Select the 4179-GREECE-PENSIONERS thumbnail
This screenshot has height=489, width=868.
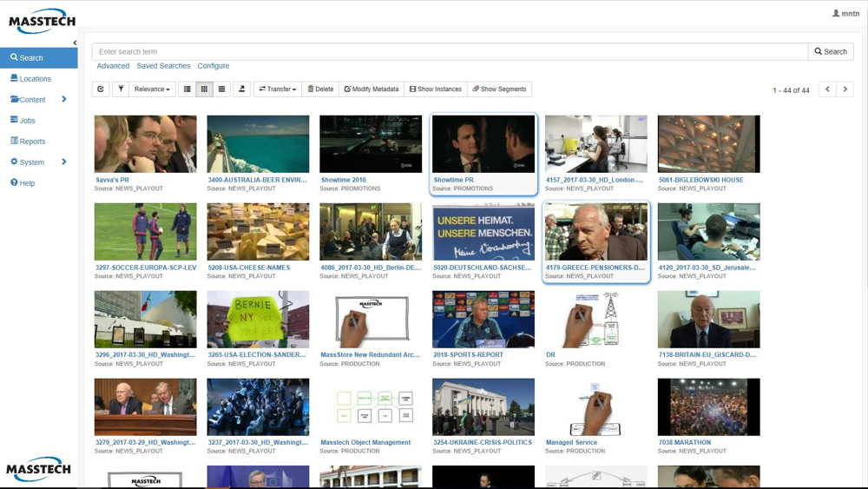pos(596,232)
